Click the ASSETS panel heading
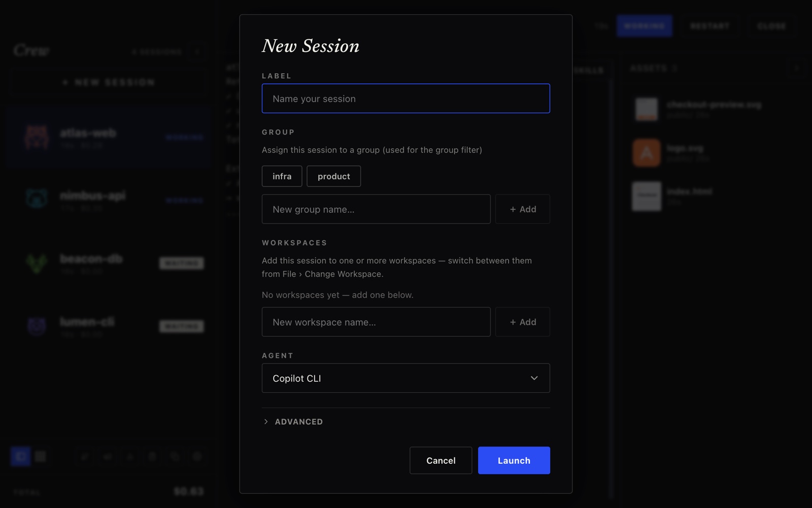Screen dimensions: 812x508 [x=654, y=68]
